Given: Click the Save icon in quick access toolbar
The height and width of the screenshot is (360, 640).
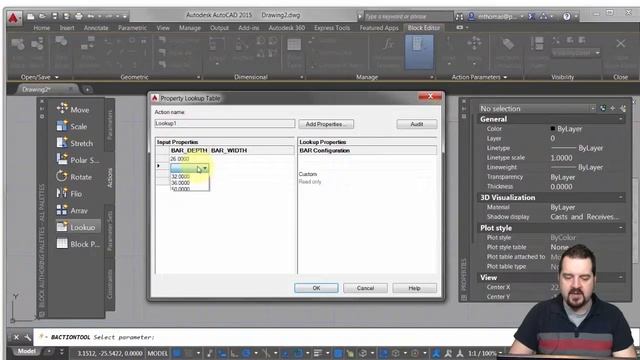Looking at the screenshot, I should pyautogui.click(x=55, y=16).
